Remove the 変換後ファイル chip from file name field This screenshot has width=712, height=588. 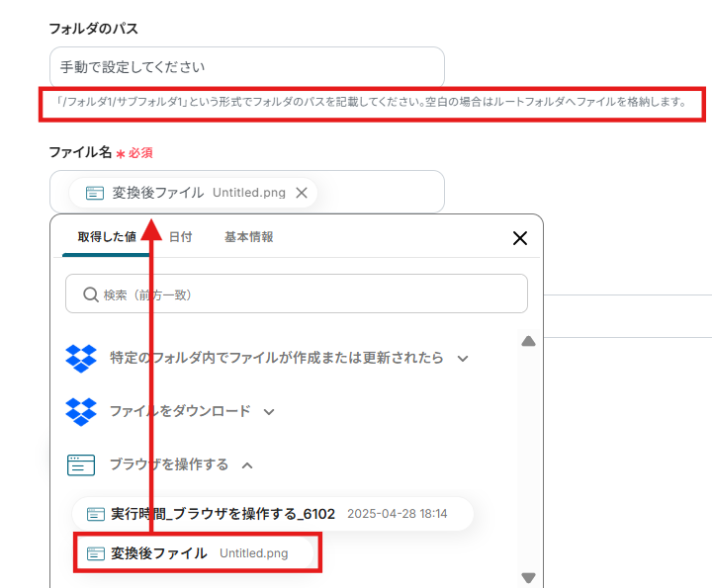coord(302,193)
